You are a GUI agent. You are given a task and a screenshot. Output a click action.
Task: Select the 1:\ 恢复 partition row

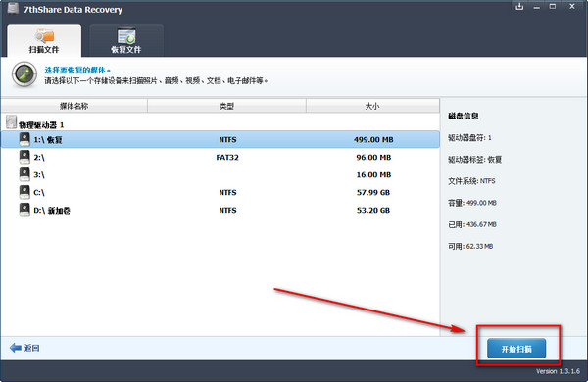click(220, 139)
